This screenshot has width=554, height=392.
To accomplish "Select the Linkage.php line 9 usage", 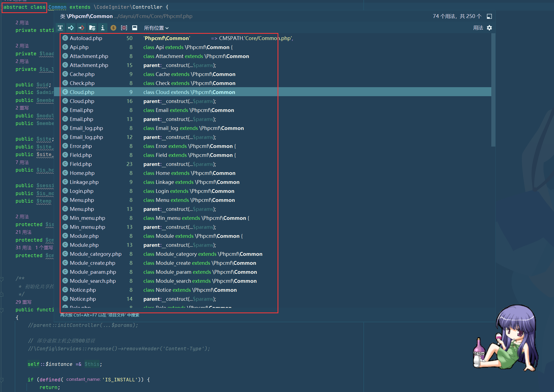I will [273, 182].
